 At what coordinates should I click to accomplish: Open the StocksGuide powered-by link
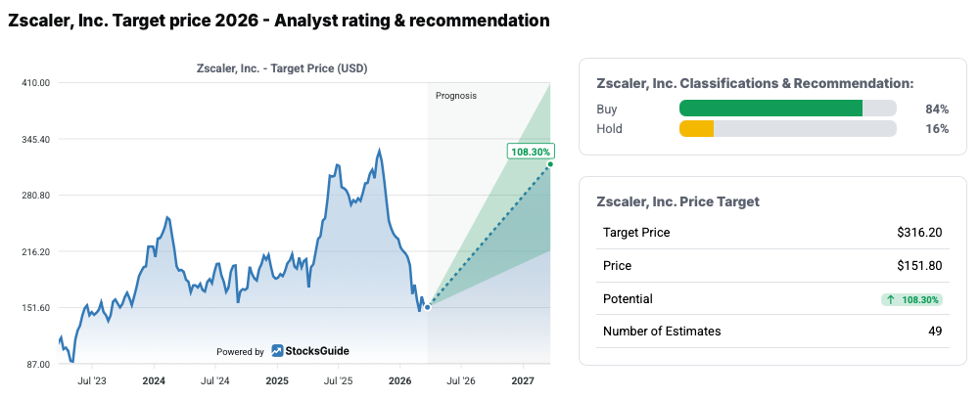[x=309, y=351]
